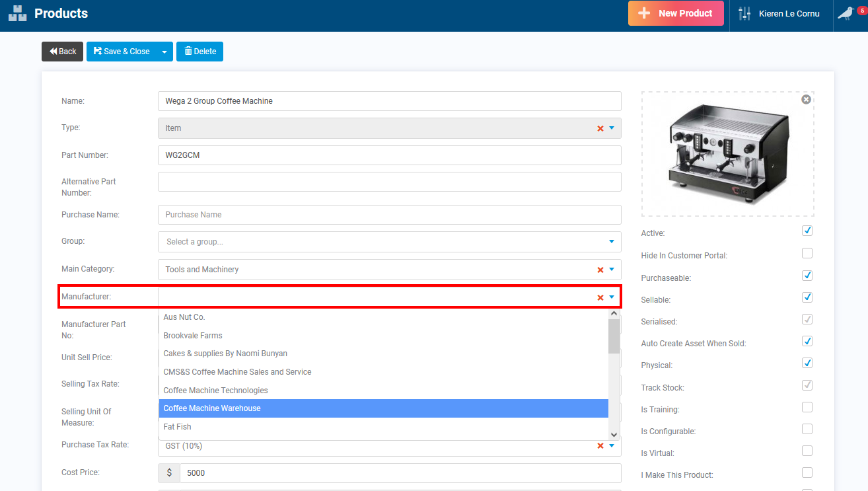This screenshot has height=491, width=868.
Task: Clear the Manufacturer field with red X
Action: click(x=600, y=297)
